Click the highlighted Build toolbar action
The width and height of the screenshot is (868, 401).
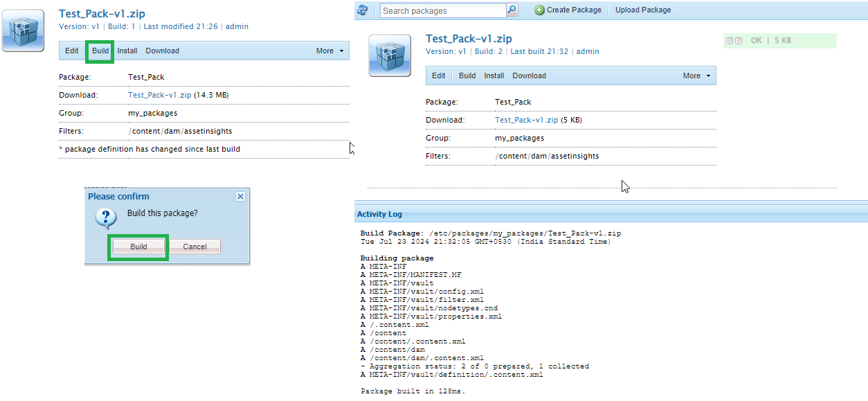tap(100, 51)
